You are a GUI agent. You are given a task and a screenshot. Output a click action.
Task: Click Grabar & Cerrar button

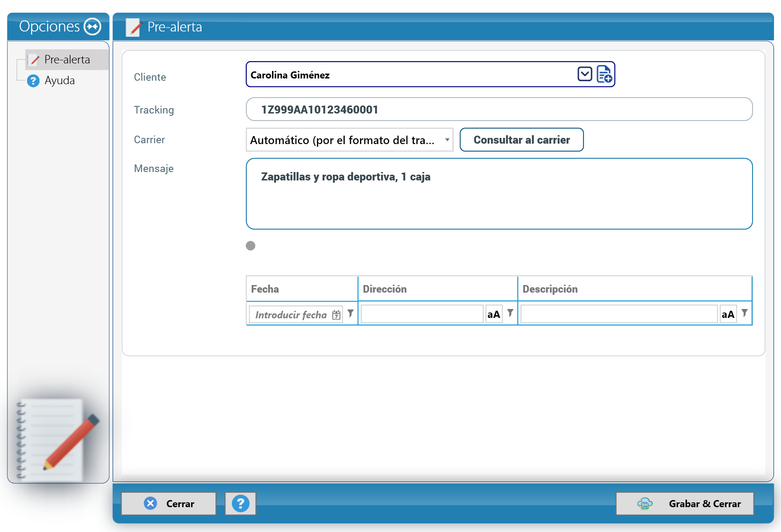(685, 504)
